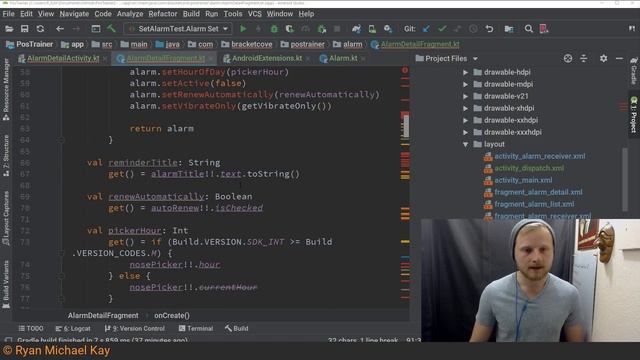The height and width of the screenshot is (360, 640).
Task: Expand the drawable-xxhdpi folder
Action: [465, 120]
